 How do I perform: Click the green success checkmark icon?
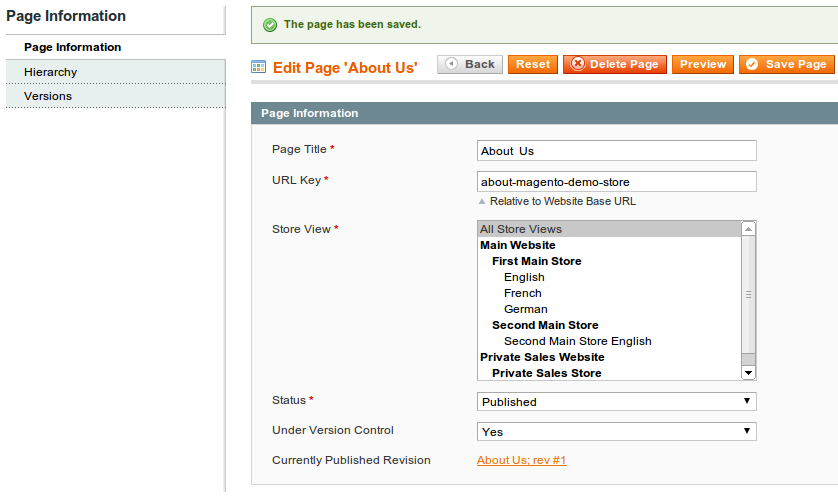pyautogui.click(x=270, y=25)
